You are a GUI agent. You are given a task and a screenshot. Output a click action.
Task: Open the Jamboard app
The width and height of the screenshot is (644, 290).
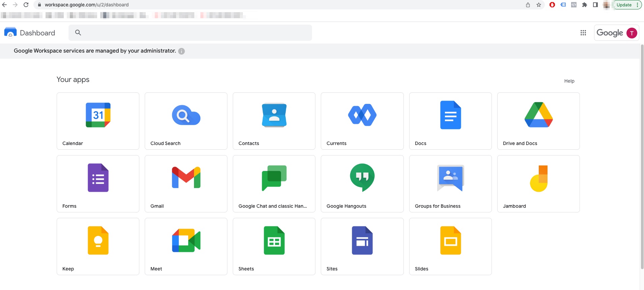[x=538, y=178]
